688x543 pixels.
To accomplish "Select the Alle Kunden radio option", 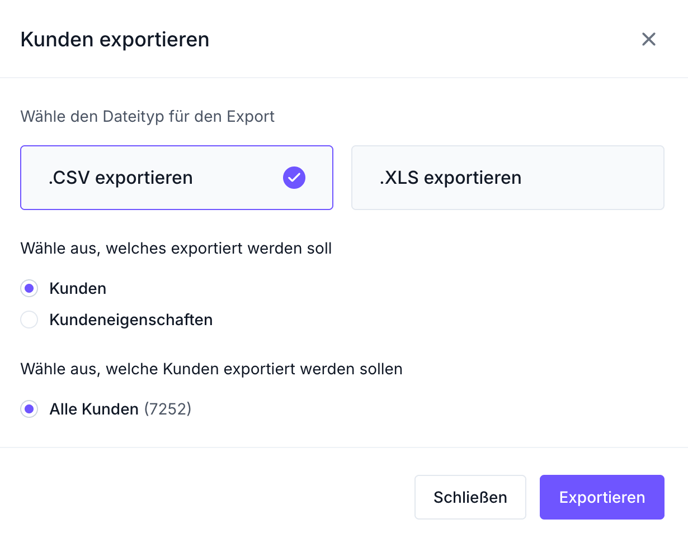I will [x=29, y=409].
